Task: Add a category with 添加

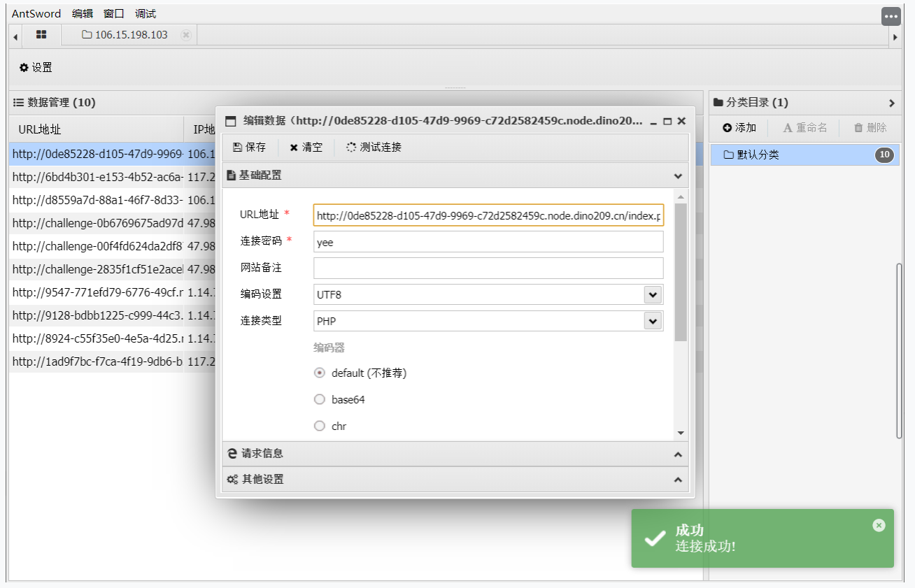Action: coord(739,128)
